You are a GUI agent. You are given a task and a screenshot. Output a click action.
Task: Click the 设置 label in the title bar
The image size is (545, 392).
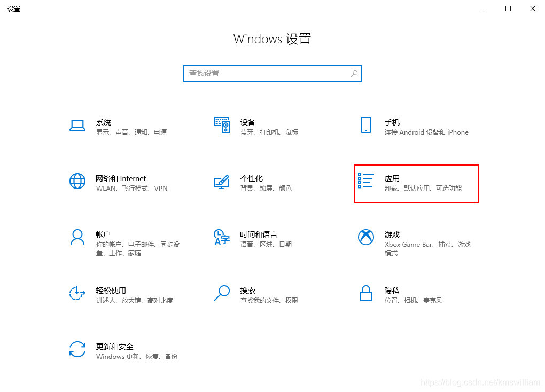(14, 8)
